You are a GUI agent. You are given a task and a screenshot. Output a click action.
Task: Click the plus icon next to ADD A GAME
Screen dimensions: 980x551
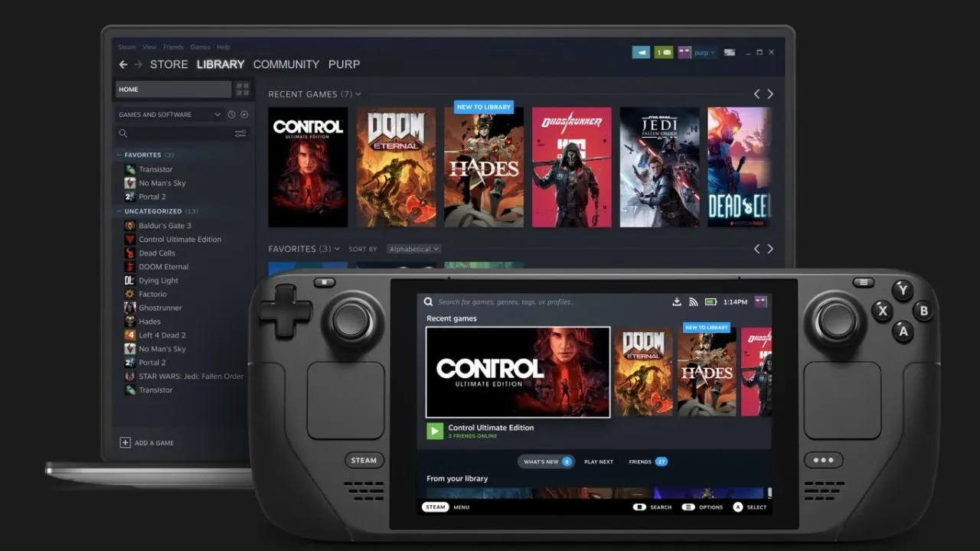click(125, 442)
